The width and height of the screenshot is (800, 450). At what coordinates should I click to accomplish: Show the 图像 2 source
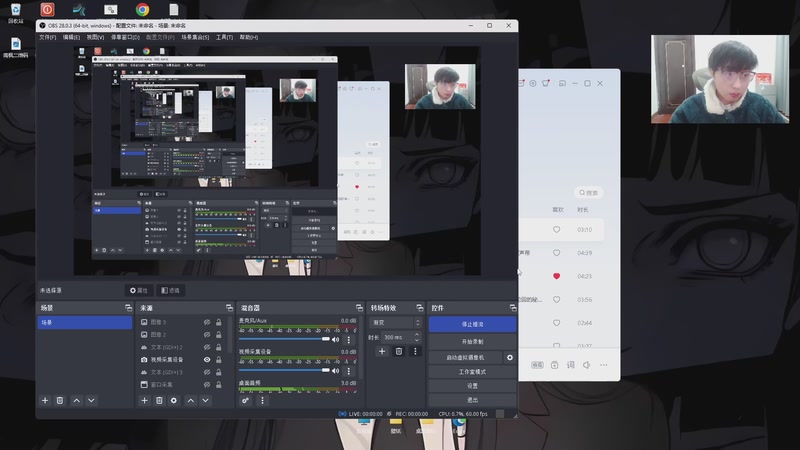207,335
